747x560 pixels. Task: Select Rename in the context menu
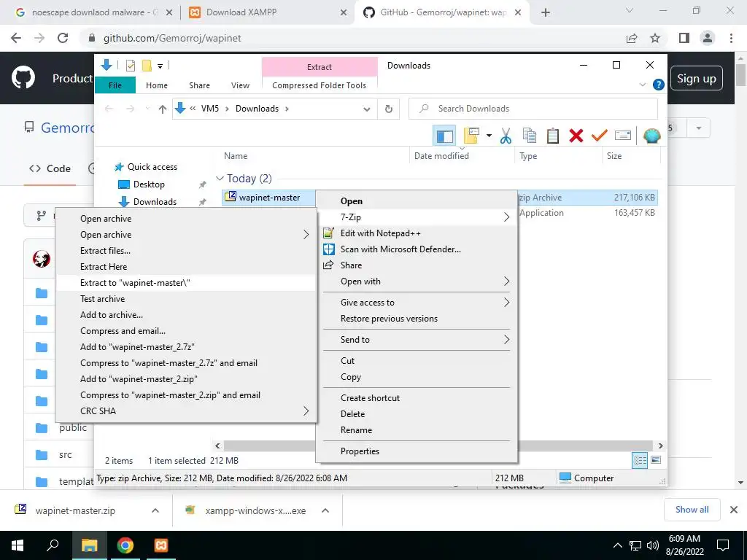[x=417, y=430]
